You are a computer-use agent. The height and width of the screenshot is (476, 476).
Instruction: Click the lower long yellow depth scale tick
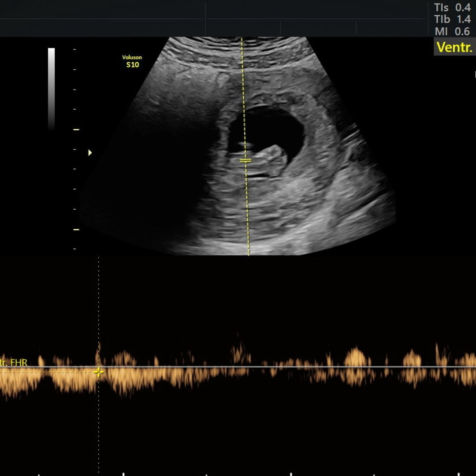coord(76,229)
